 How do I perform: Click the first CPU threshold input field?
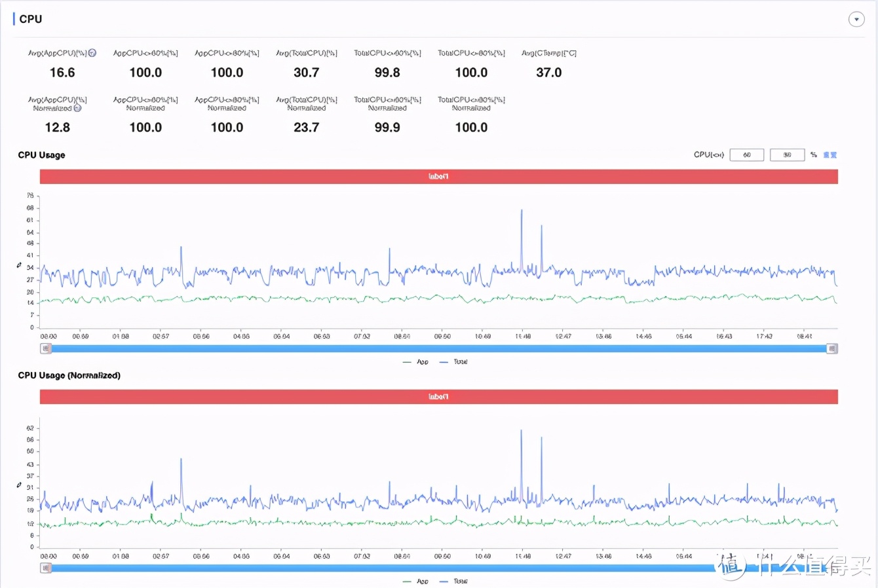746,155
